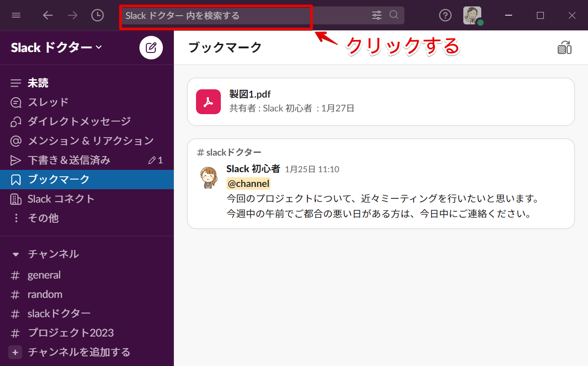Expand その他 in the sidebar
The height and width of the screenshot is (366, 588).
pyautogui.click(x=44, y=218)
